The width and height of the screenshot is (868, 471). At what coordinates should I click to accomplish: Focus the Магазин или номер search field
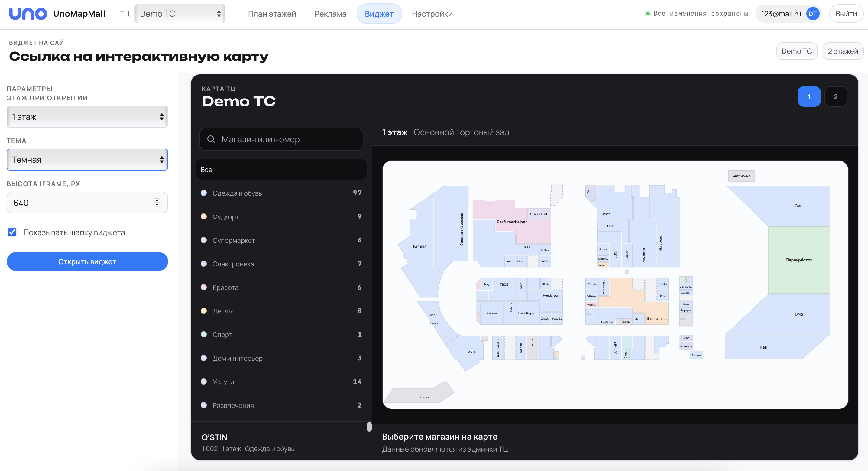(281, 139)
